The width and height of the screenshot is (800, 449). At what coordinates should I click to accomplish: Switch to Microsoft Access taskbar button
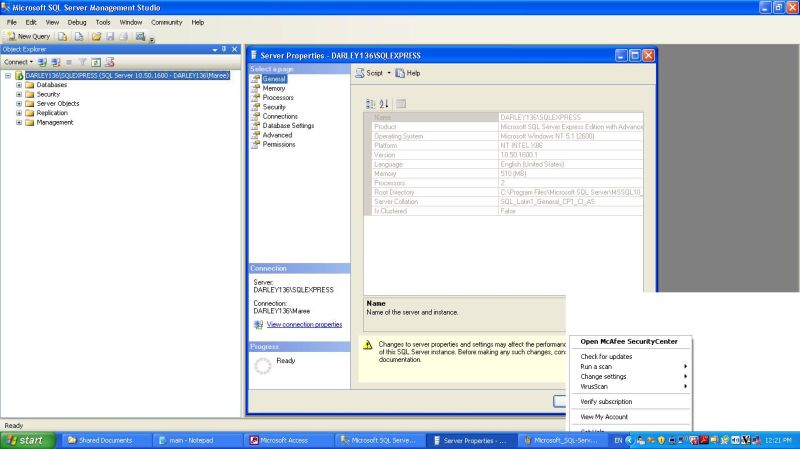pos(288,440)
